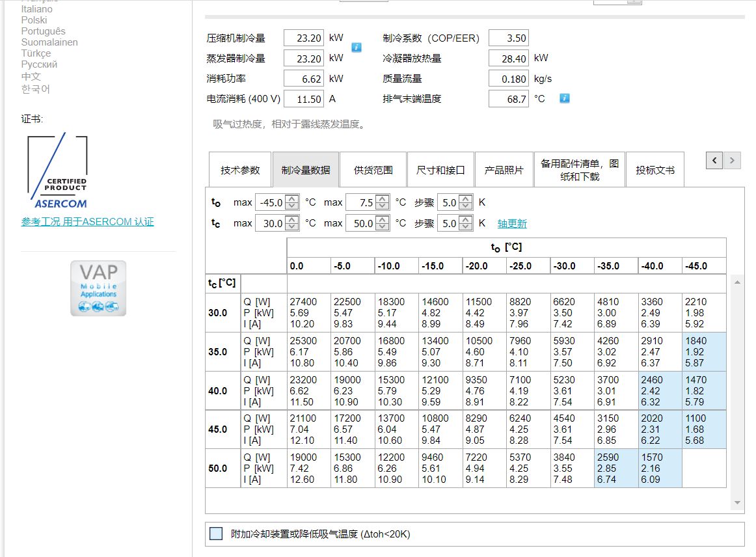
Task: Switch language to 한국어
Action: point(36,89)
